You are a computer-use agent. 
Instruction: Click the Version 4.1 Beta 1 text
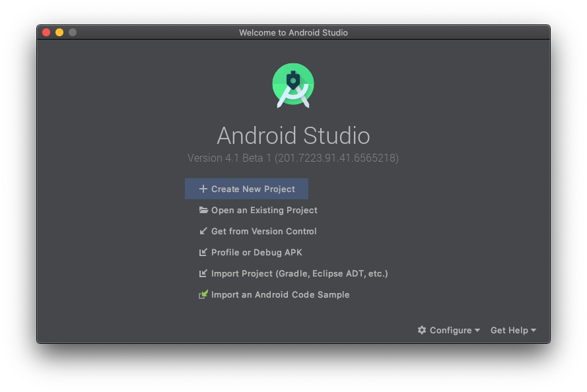point(293,158)
